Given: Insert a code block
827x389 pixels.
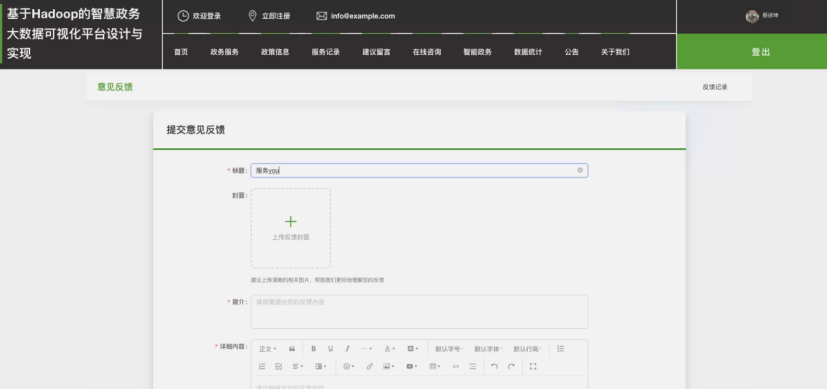Looking at the screenshot, I should (x=456, y=366).
